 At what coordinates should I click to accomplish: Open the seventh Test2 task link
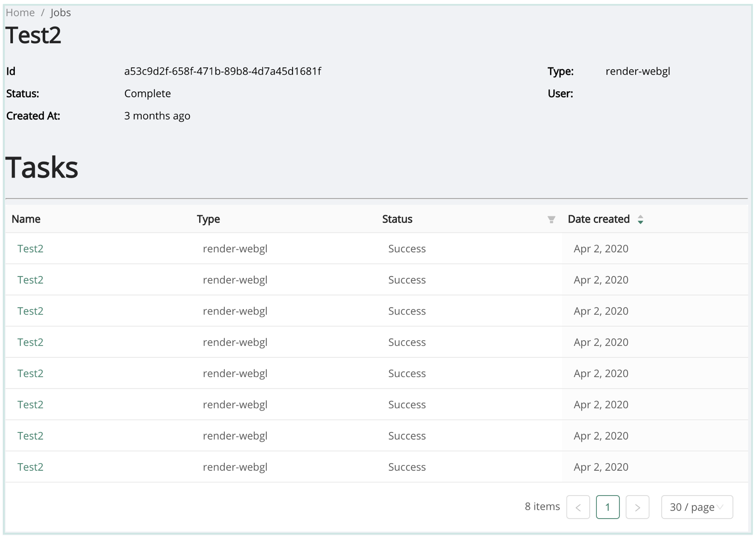coord(30,436)
